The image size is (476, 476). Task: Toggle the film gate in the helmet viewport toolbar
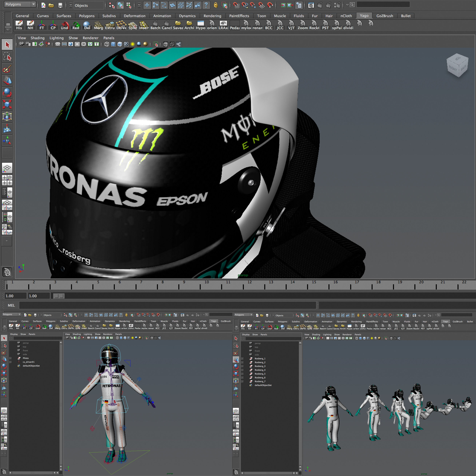64,44
